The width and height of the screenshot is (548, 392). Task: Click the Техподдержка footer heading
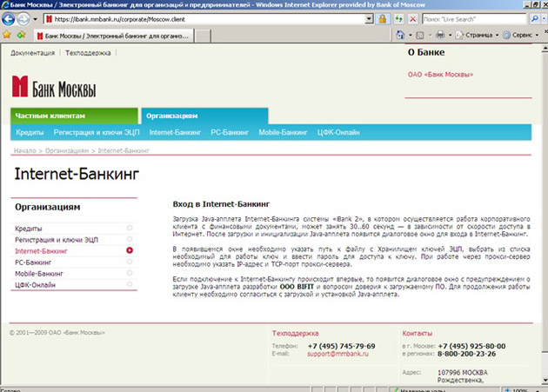[296, 333]
